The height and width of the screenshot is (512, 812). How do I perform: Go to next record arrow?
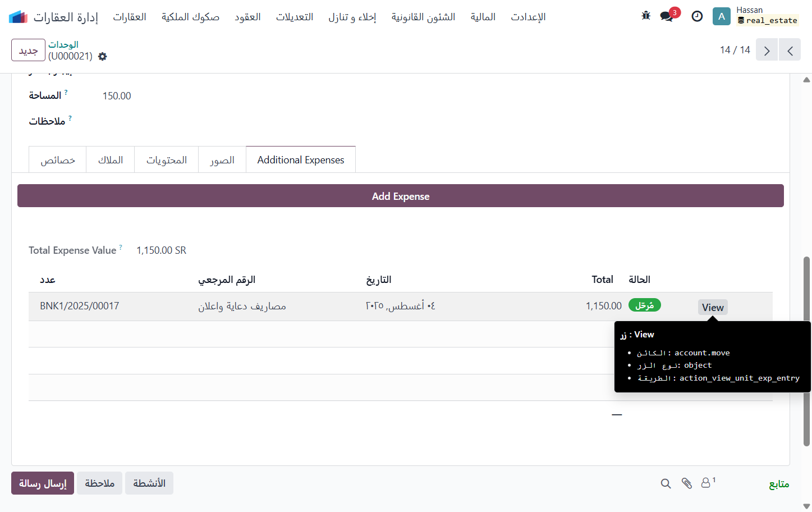click(x=767, y=50)
